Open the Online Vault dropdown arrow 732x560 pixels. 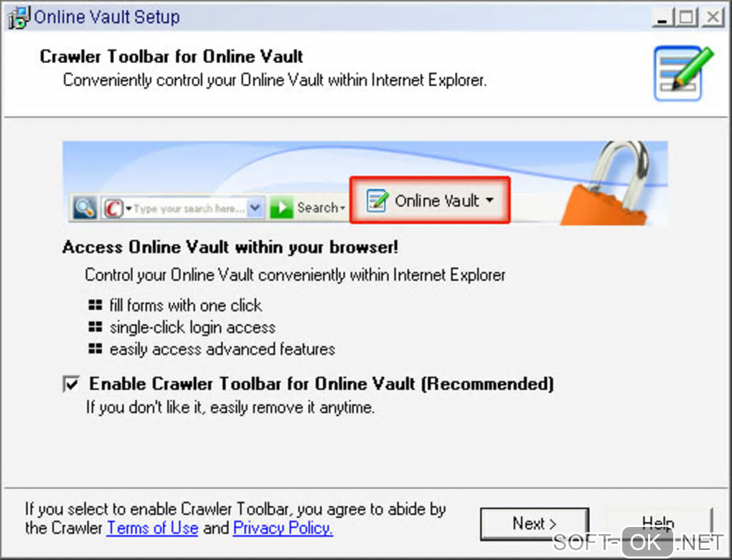coord(489,201)
